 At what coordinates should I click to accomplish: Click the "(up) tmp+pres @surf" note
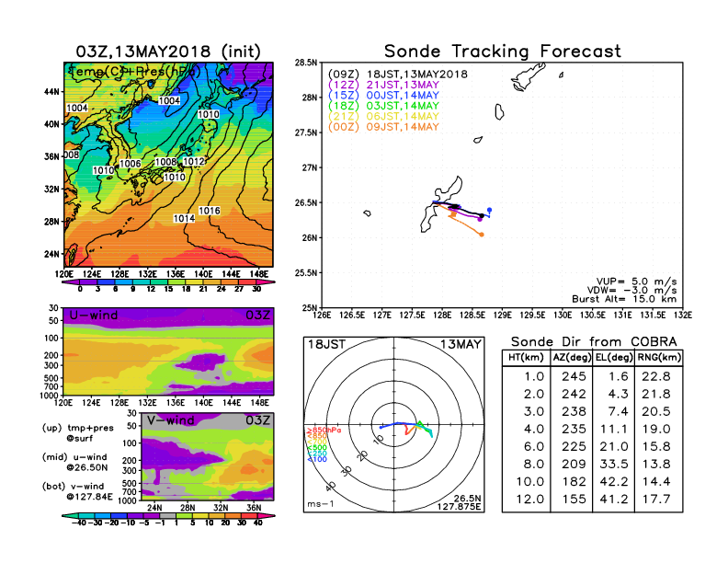[x=77, y=433]
